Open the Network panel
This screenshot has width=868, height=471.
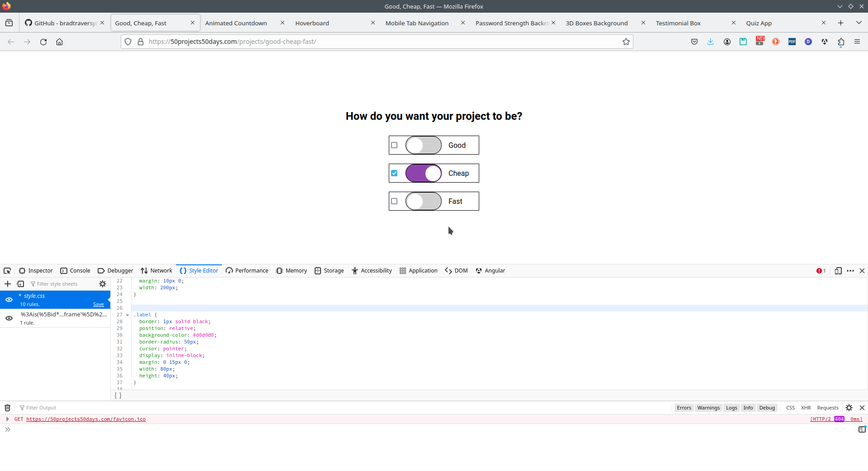(156, 271)
